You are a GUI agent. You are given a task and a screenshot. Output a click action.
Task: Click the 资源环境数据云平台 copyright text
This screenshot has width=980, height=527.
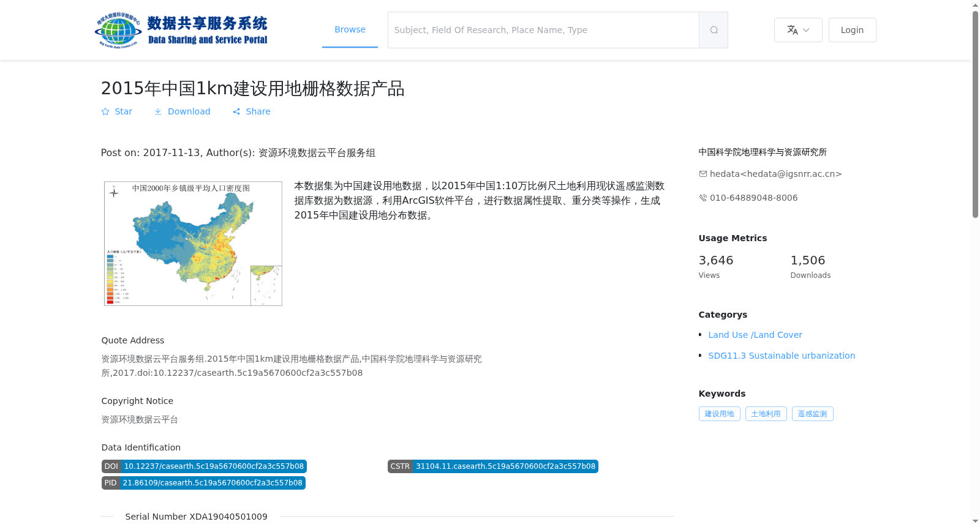(140, 419)
